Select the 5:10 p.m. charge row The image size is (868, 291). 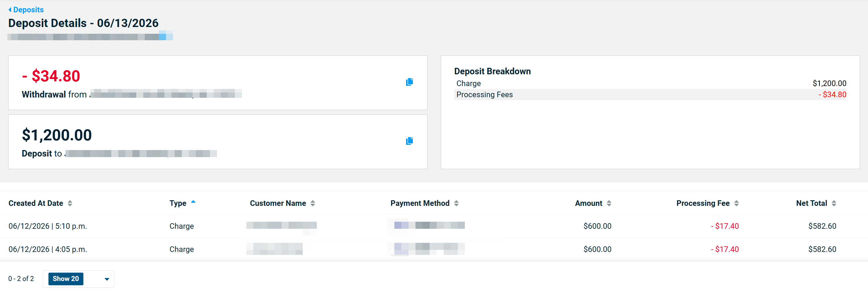coord(434,226)
